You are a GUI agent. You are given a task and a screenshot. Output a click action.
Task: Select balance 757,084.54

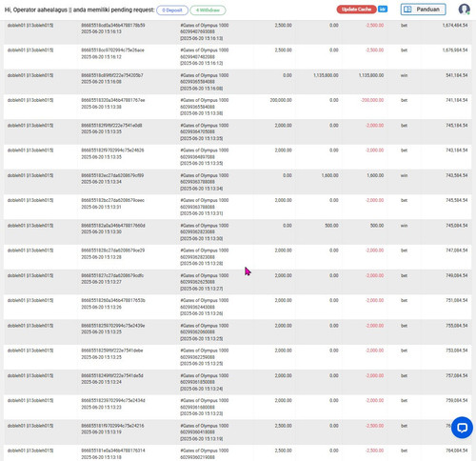click(457, 375)
